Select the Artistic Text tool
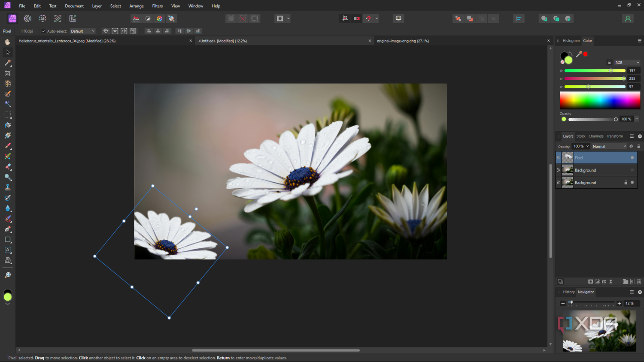Image resolution: width=644 pixels, height=362 pixels. point(8,250)
